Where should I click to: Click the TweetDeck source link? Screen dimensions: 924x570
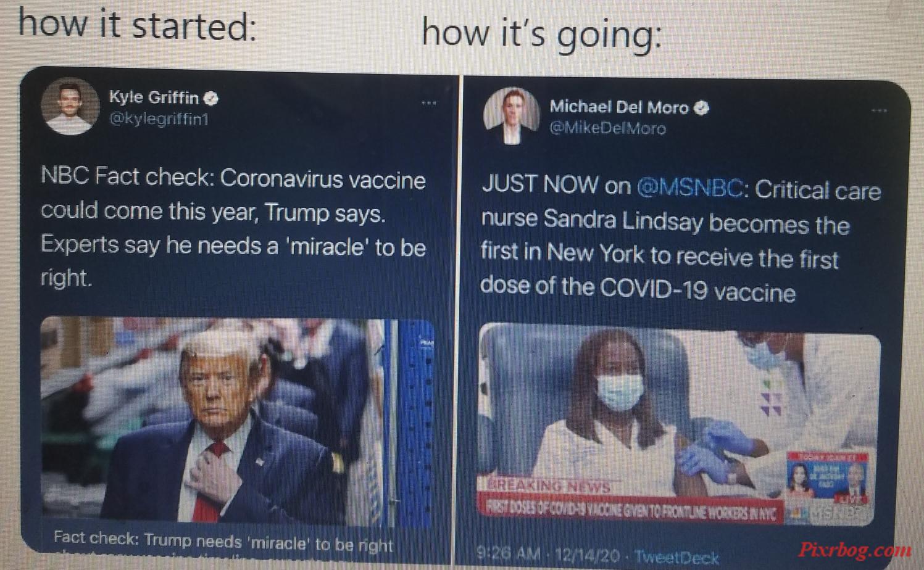(x=676, y=557)
